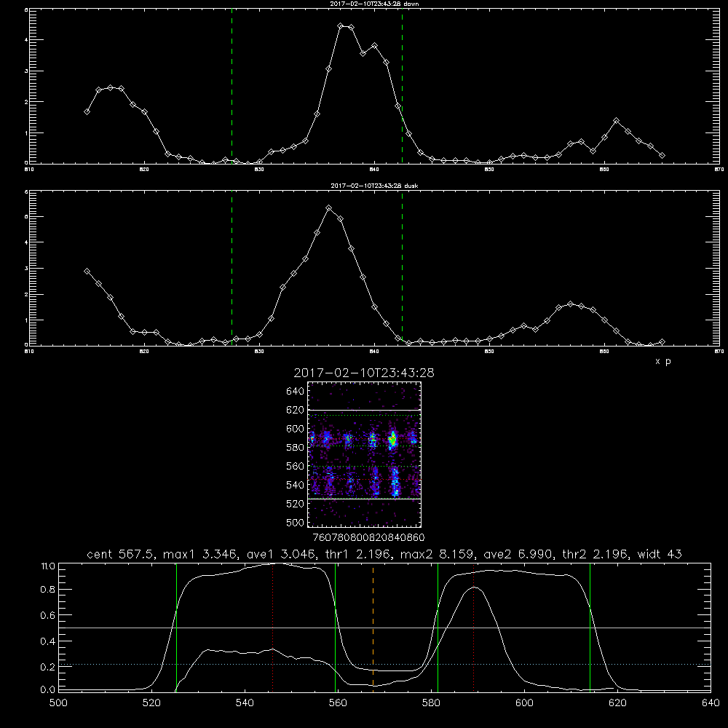
Task: Click the green vertical line near 559 in bottom plot
Action: point(335,627)
